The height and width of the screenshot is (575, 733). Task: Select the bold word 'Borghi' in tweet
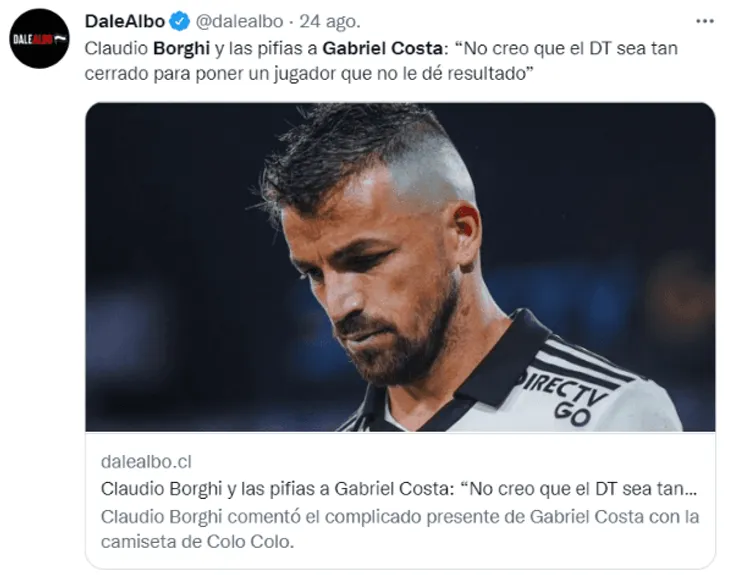pyautogui.click(x=181, y=49)
